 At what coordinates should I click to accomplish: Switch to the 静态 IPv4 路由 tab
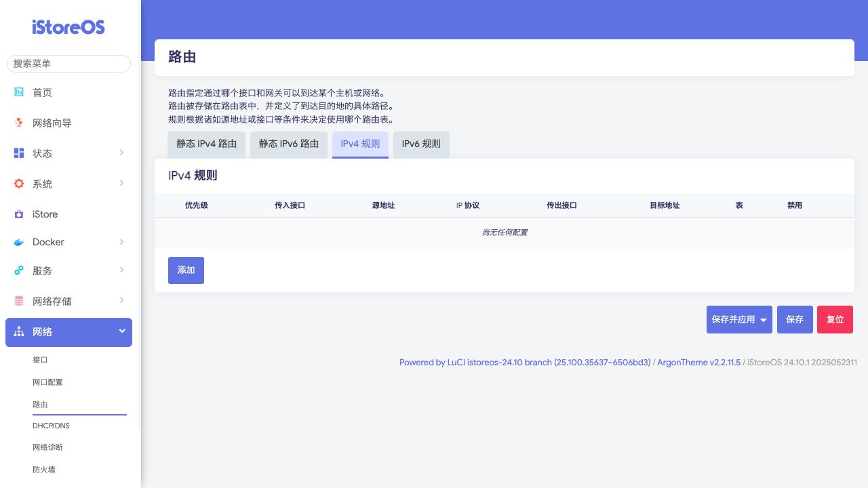tap(206, 144)
